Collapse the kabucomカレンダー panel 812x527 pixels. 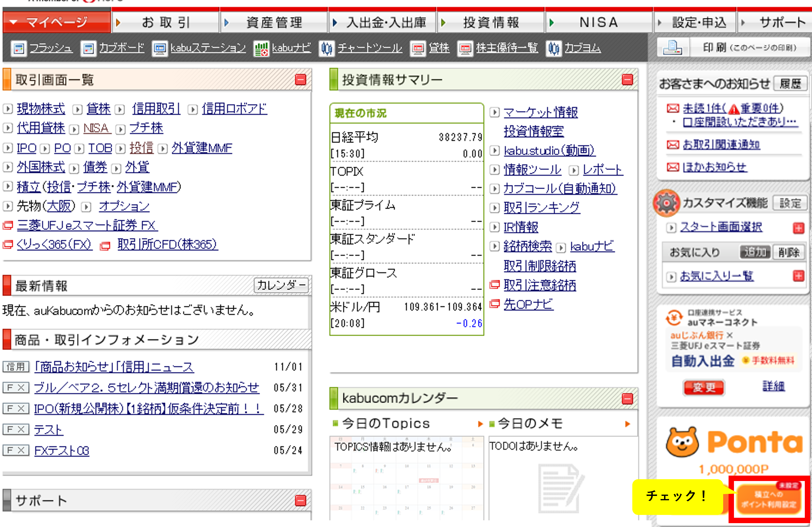[x=627, y=399]
